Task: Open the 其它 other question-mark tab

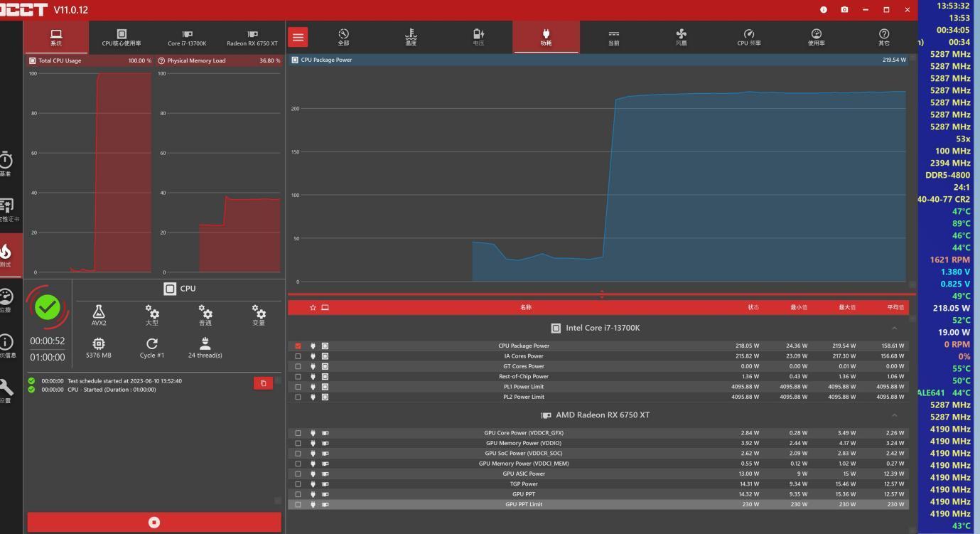Action: pyautogui.click(x=883, y=38)
